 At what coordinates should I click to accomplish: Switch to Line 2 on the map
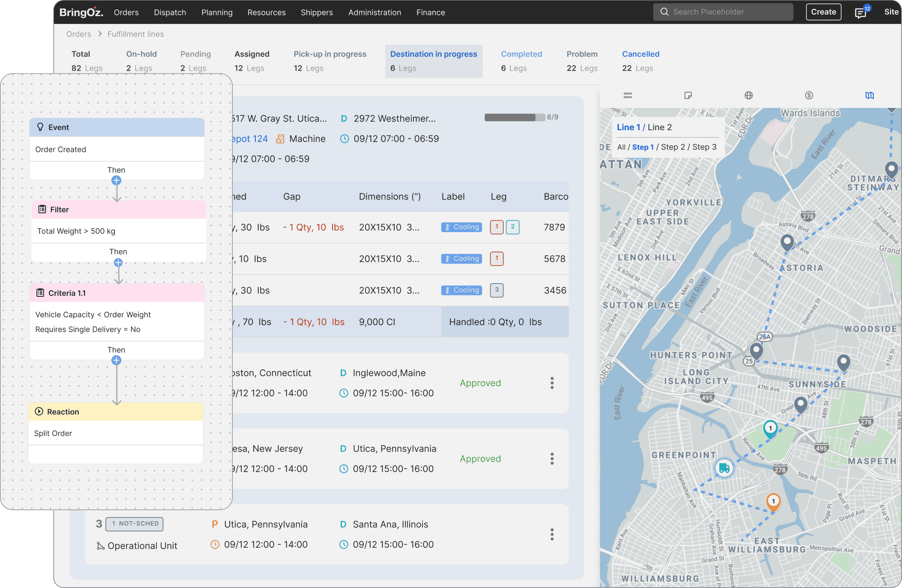[660, 127]
